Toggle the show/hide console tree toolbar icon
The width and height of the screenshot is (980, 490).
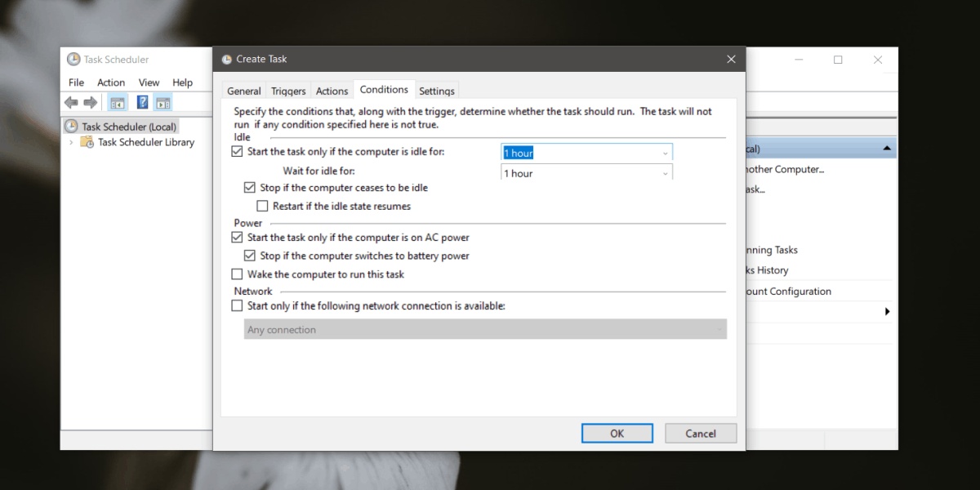coord(118,102)
